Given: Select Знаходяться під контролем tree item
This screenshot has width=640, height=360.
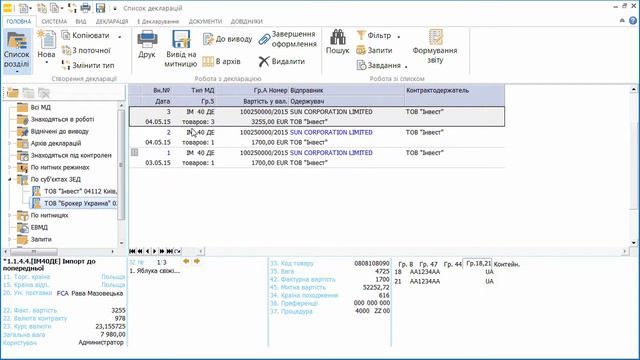Looking at the screenshot, I should [71, 155].
